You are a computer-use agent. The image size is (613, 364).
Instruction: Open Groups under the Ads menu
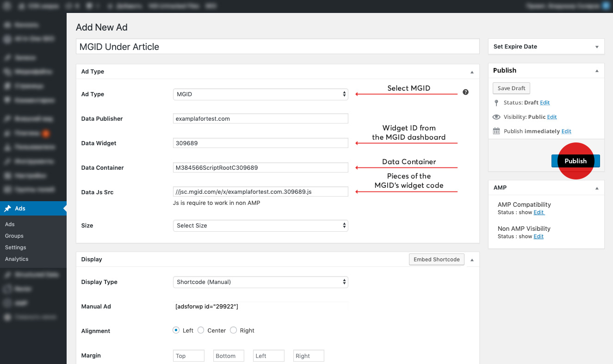click(14, 235)
